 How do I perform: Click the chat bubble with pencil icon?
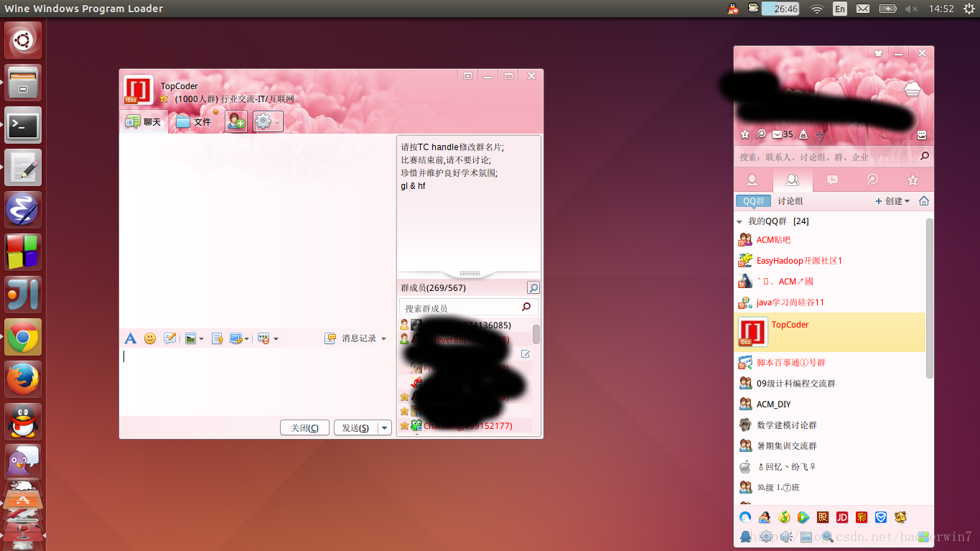coord(170,338)
